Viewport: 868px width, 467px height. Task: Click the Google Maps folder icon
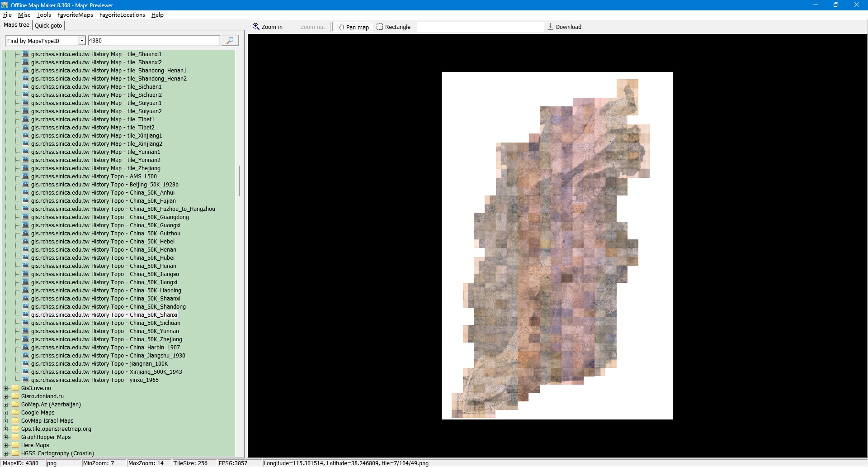[16, 413]
